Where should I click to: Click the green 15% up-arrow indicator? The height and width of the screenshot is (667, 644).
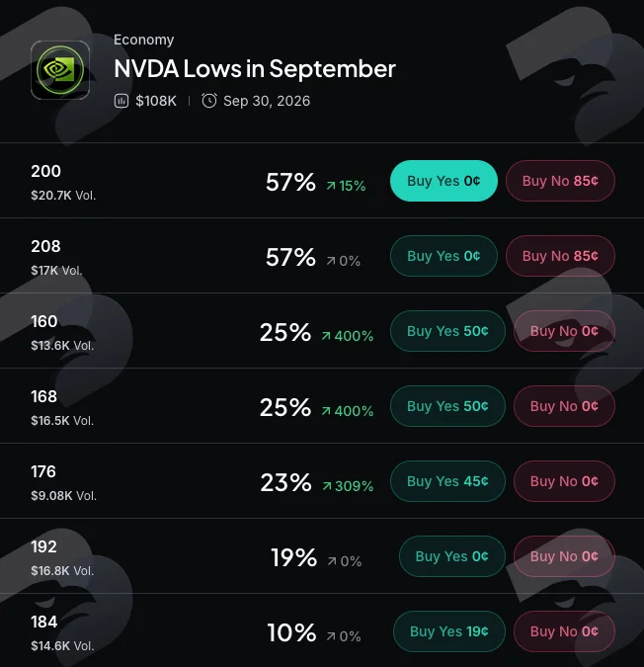tap(346, 186)
